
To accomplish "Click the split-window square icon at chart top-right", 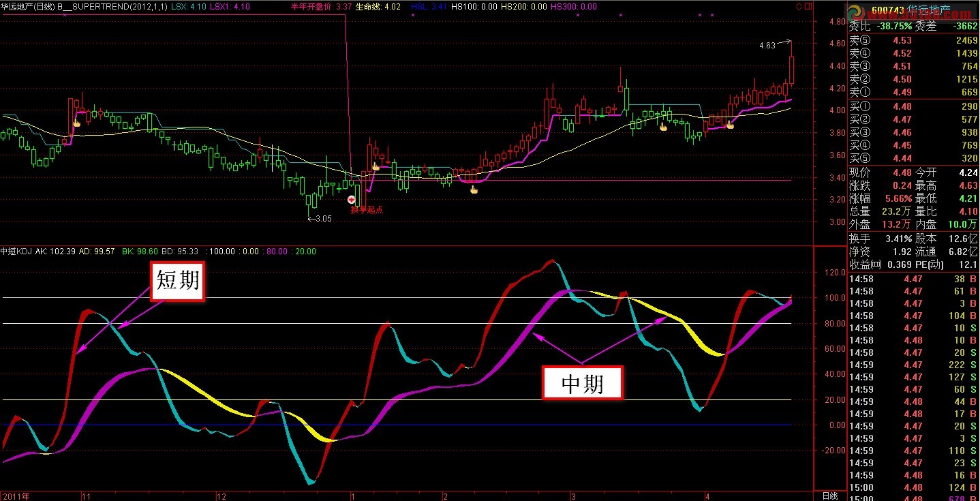I will coord(808,7).
